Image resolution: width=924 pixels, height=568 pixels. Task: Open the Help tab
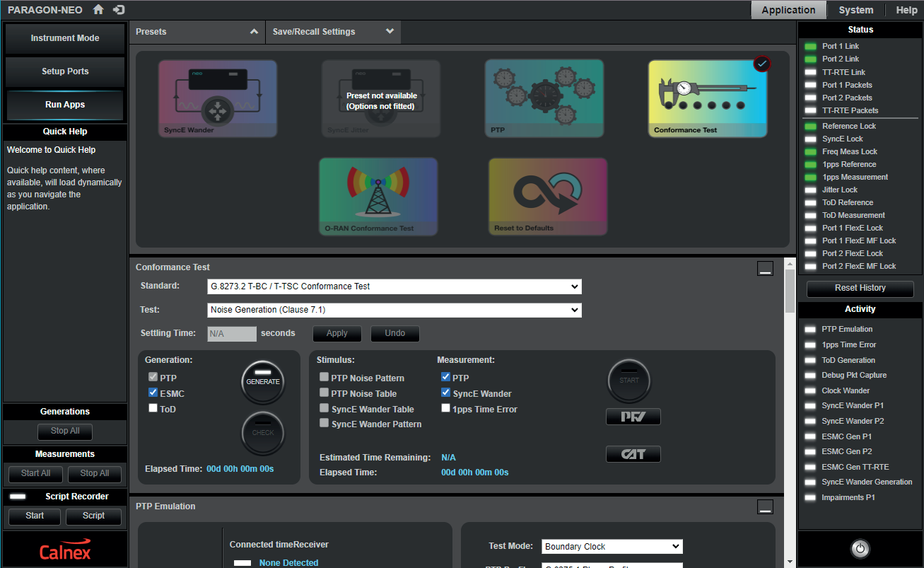(x=906, y=10)
